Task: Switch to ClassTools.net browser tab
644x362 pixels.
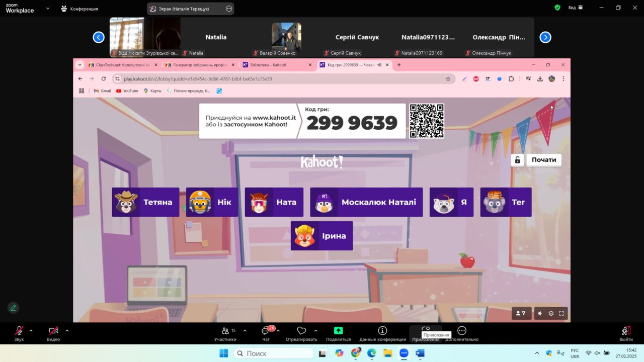Action: point(123,65)
